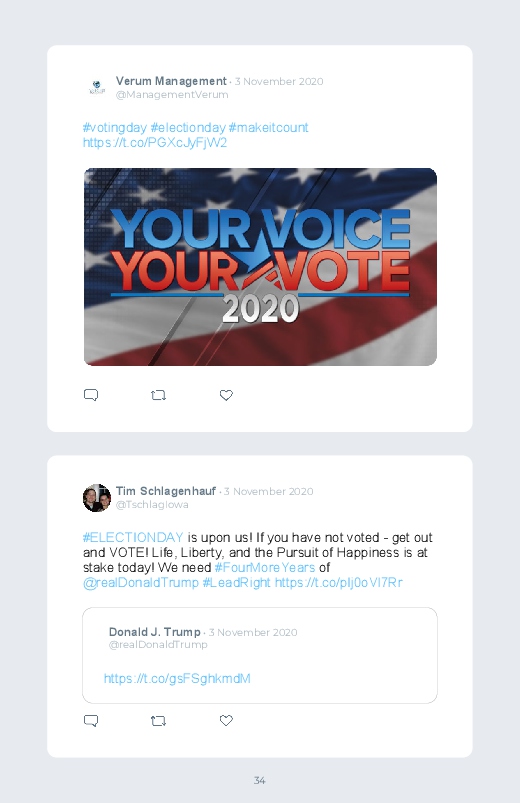The height and width of the screenshot is (803, 520).
Task: Open the #electionday hashtag
Action: (188, 128)
